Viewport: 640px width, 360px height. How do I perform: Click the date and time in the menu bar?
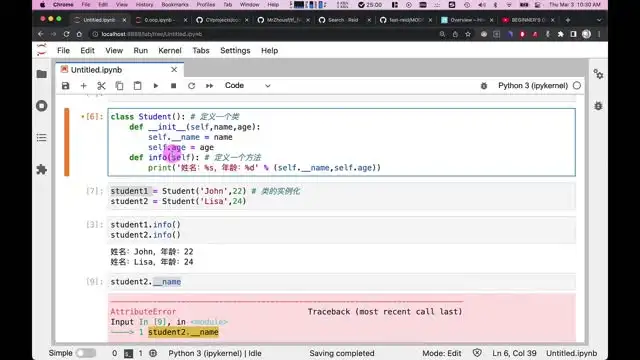click(x=575, y=5)
